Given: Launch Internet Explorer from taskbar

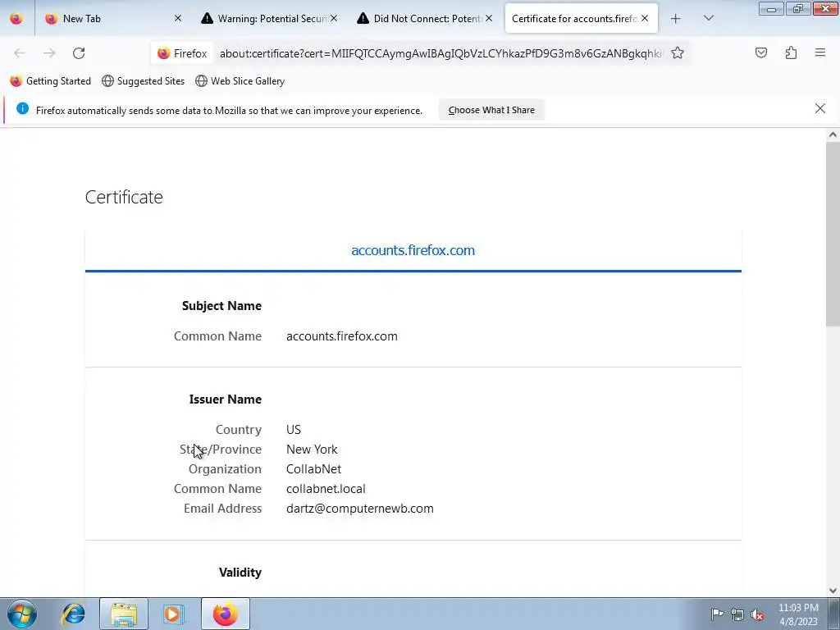Looking at the screenshot, I should click(73, 614).
